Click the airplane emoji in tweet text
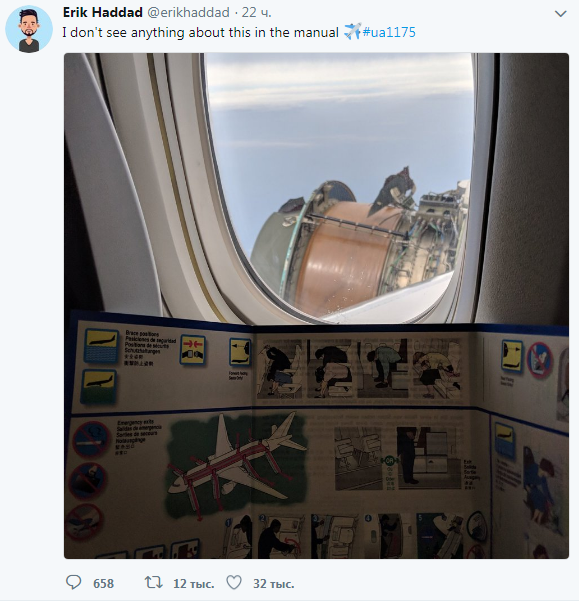The height and width of the screenshot is (601, 579). click(353, 31)
